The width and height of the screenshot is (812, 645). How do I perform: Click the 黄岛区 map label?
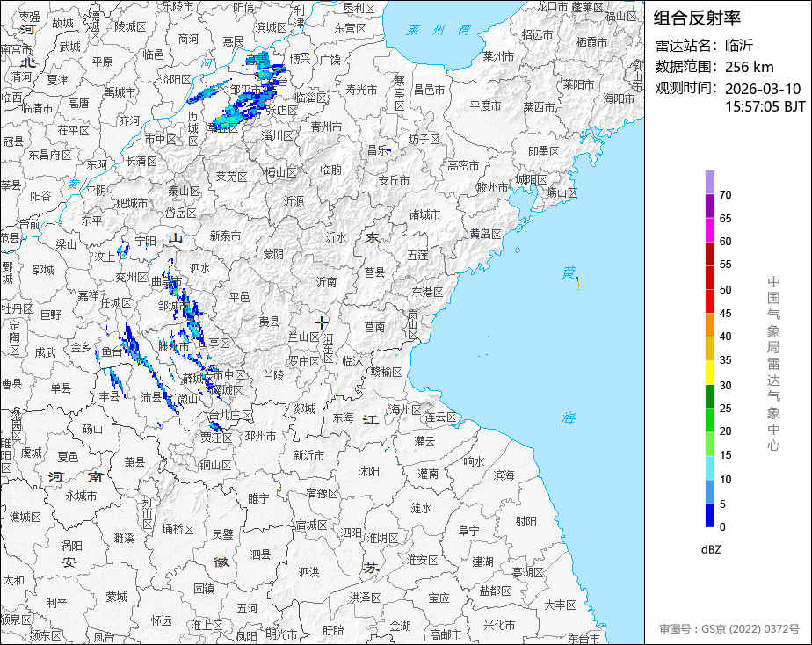point(485,234)
